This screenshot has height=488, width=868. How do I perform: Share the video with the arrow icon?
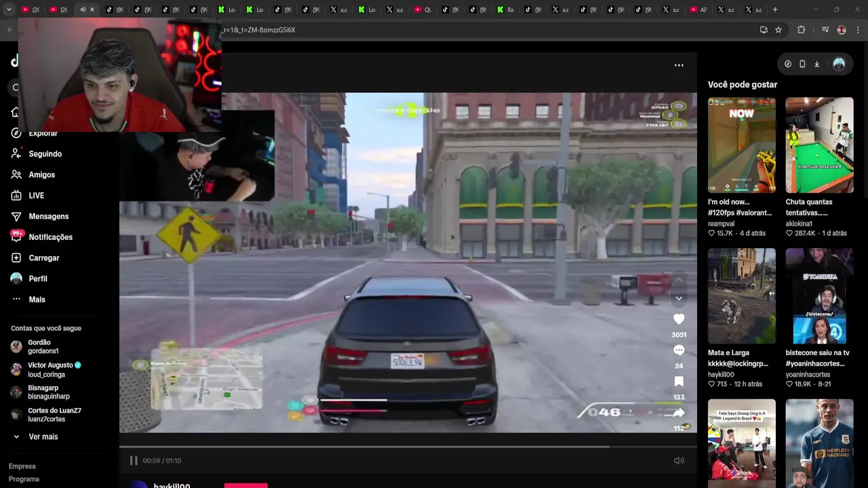[x=679, y=413]
